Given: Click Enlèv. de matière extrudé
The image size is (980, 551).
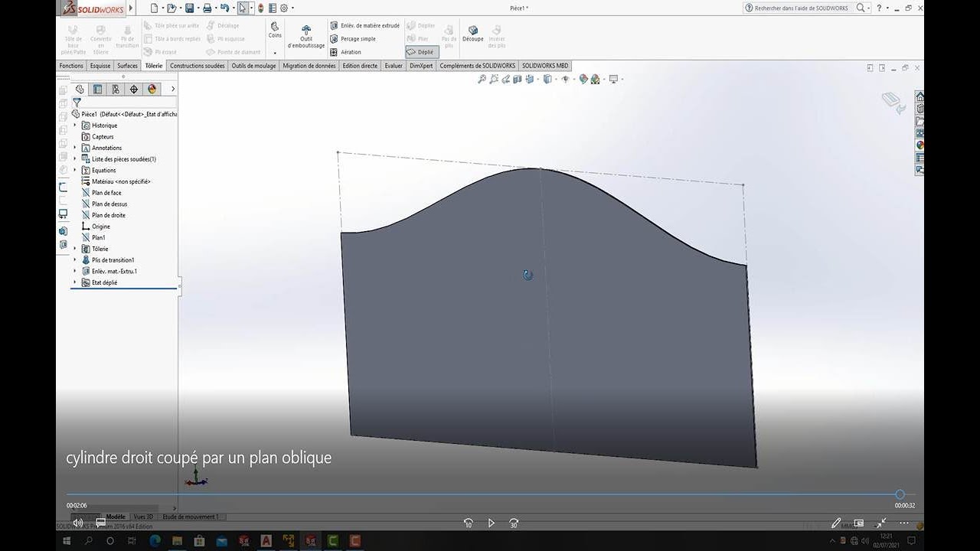Looking at the screenshot, I should pos(364,25).
